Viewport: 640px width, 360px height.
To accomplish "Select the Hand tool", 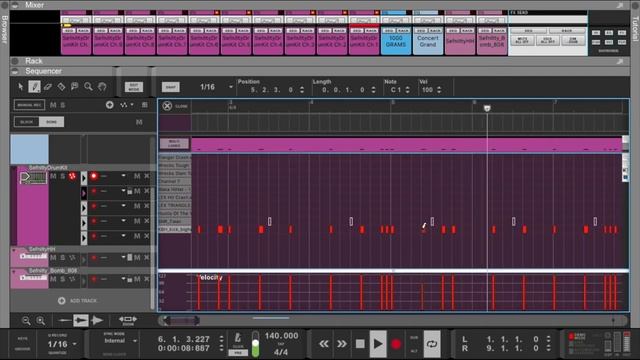I will tap(102, 87).
